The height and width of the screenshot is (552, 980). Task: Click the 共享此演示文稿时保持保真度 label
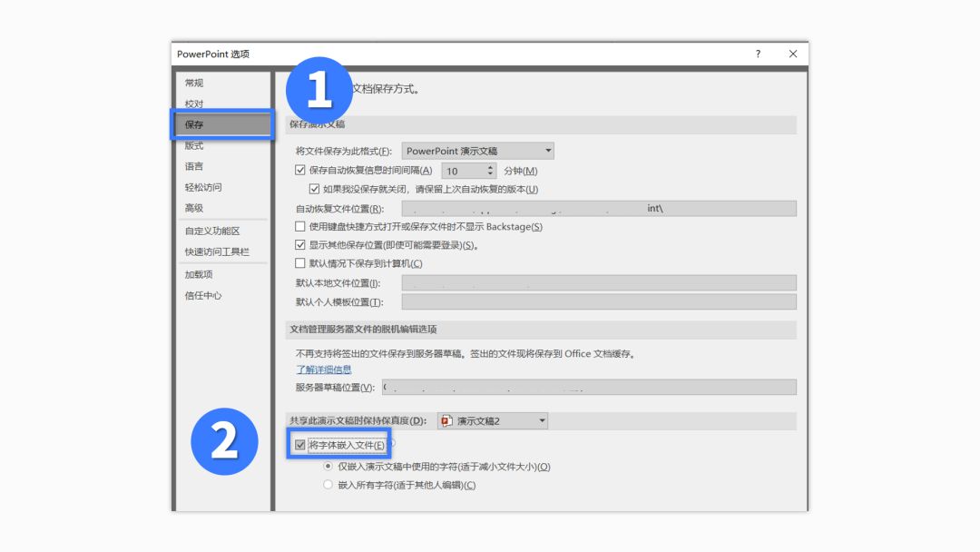358,420
